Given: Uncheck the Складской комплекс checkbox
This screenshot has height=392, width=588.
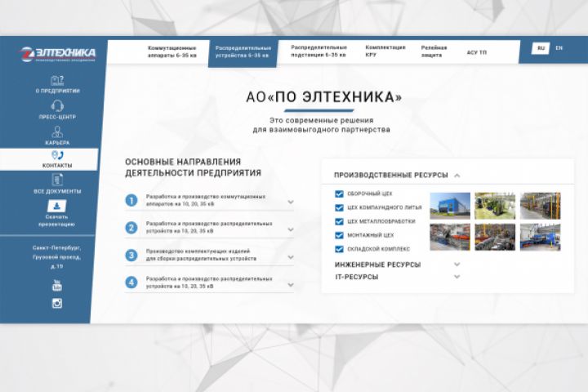Looking at the screenshot, I should 339,249.
